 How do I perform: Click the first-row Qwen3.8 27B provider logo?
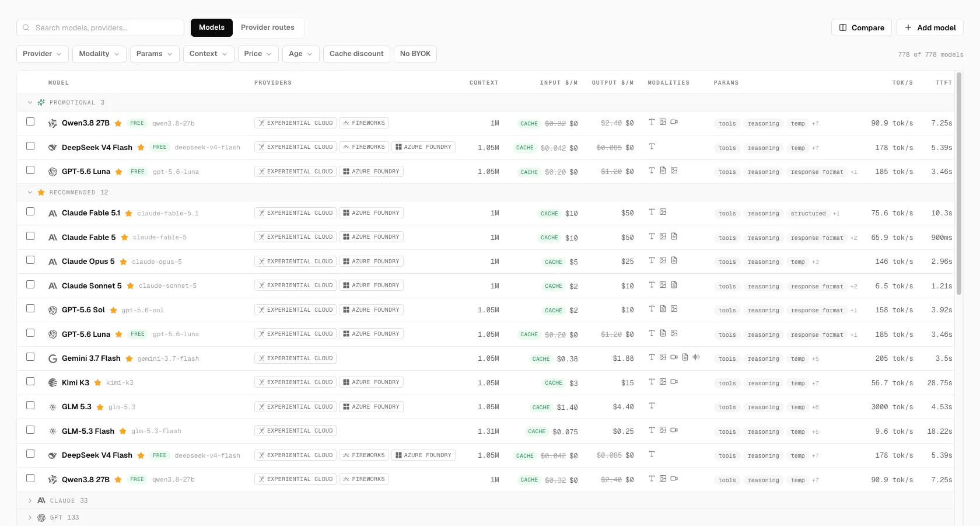[x=52, y=123]
